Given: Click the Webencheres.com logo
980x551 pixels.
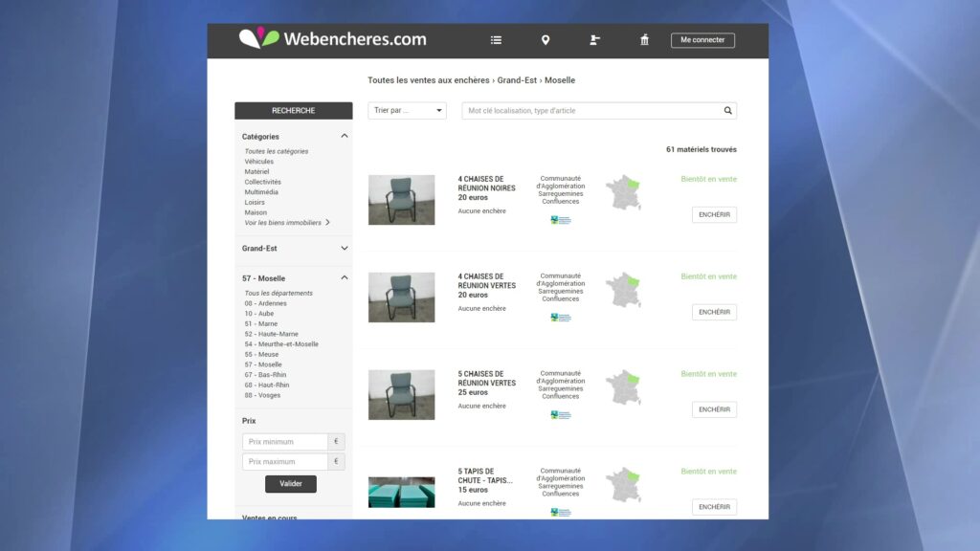Looking at the screenshot, I should [x=332, y=38].
